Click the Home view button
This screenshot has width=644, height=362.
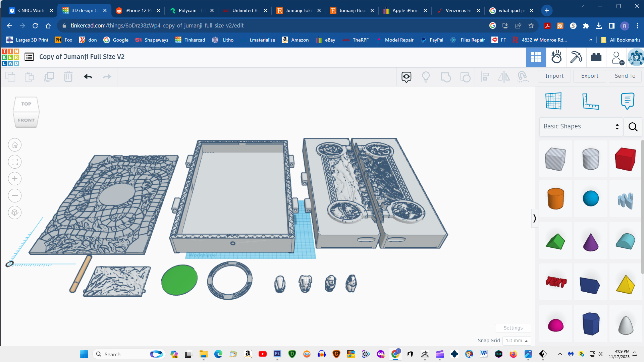click(x=15, y=145)
